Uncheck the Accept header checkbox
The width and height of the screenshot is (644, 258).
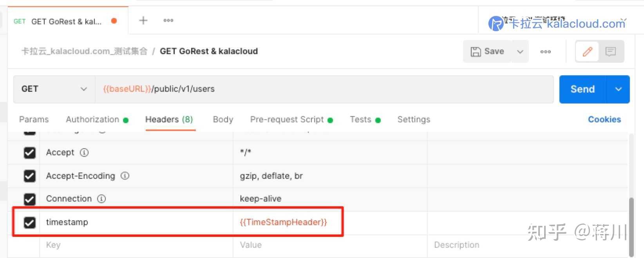tap(30, 153)
